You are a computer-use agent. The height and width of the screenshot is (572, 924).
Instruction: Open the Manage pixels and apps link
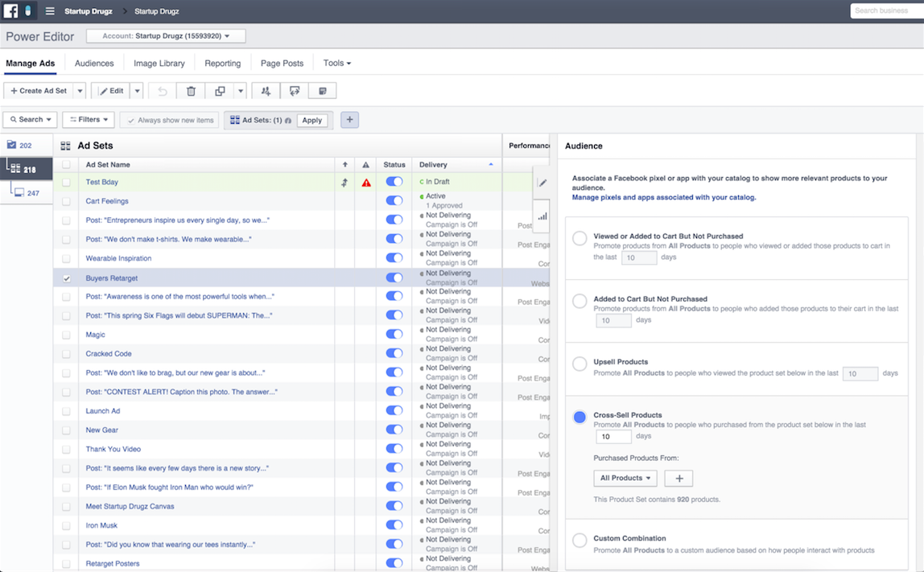664,197
